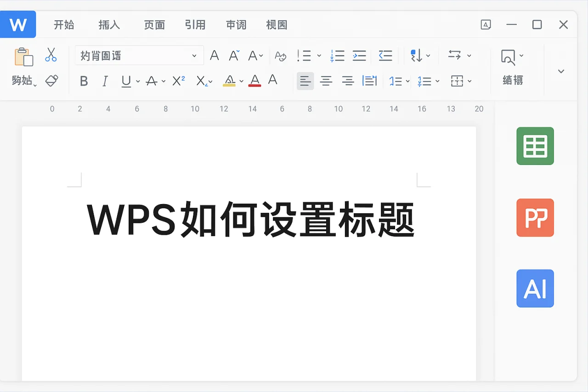Toggle italic formatting

pos(105,81)
